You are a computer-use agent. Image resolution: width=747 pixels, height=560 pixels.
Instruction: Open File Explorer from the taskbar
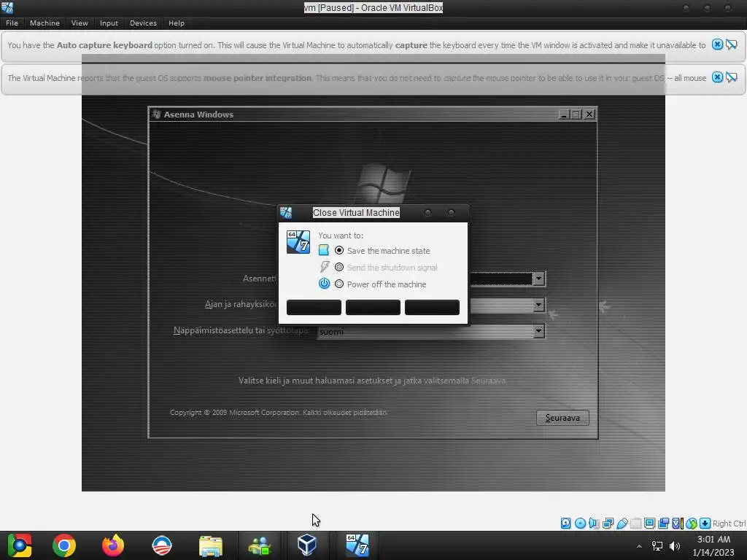pyautogui.click(x=211, y=545)
